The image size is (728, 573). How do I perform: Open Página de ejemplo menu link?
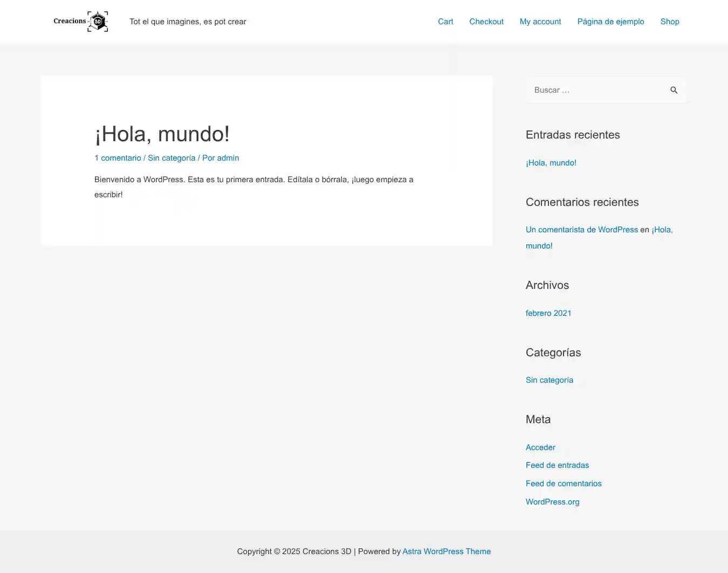[x=610, y=22]
